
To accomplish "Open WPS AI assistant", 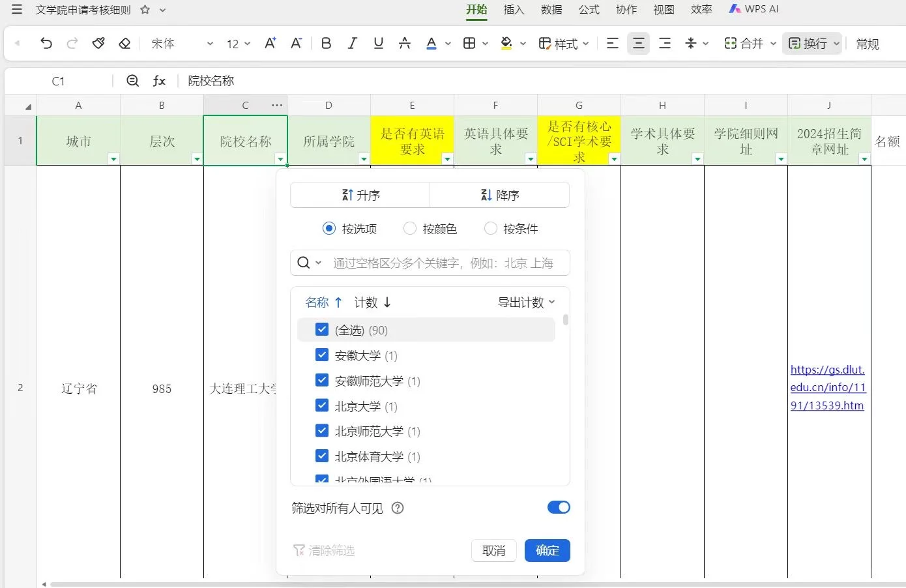I will pos(753,9).
